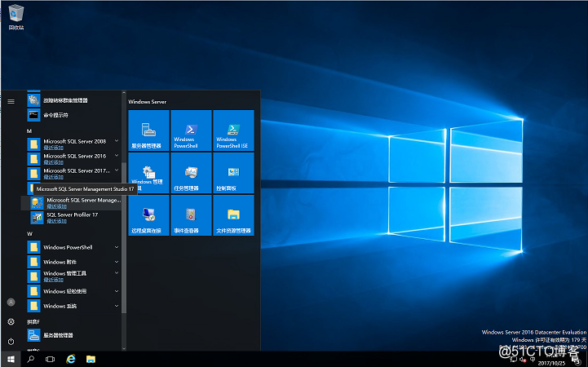
Task: Open the 任务管理器 tile
Action: pyautogui.click(x=191, y=173)
